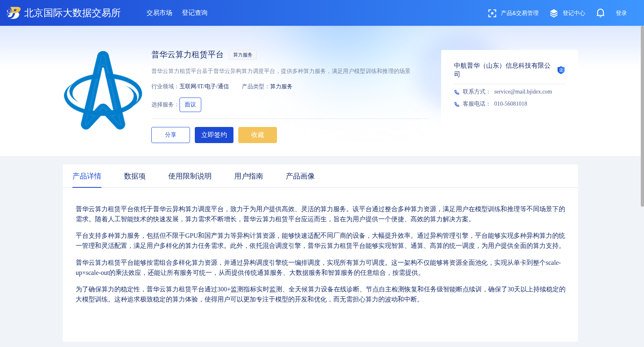This screenshot has height=347, width=644.
Task: Click the gray product summary line under title
Action: tap(281, 71)
